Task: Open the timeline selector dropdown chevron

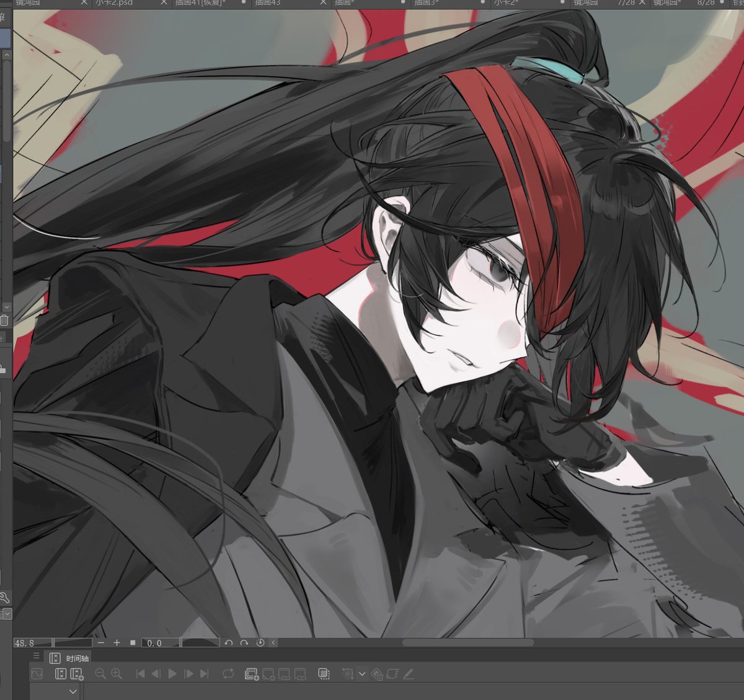Action: [x=73, y=691]
